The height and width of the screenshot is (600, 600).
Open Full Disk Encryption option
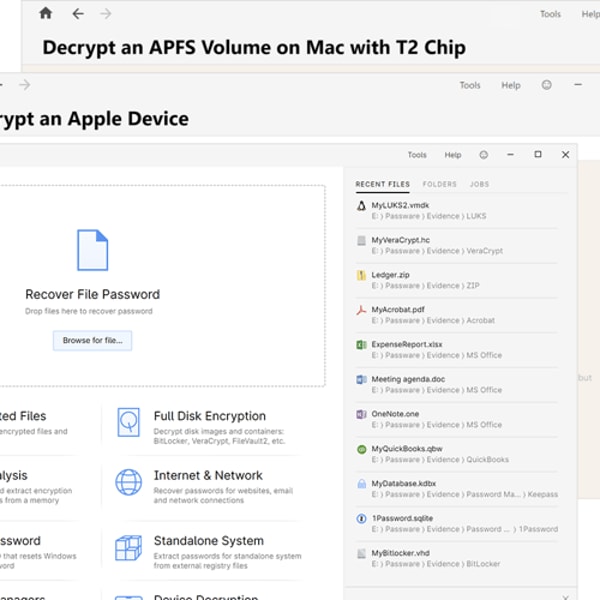(210, 416)
